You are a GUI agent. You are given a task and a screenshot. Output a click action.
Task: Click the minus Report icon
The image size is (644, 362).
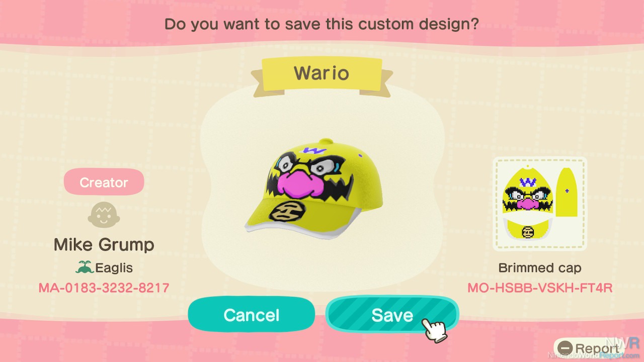point(566,348)
